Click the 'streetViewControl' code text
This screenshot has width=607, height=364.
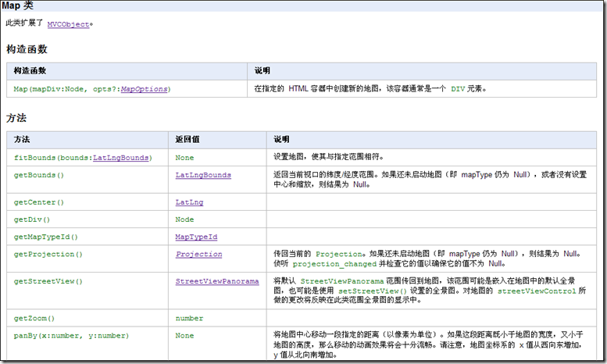pyautogui.click(x=537, y=291)
